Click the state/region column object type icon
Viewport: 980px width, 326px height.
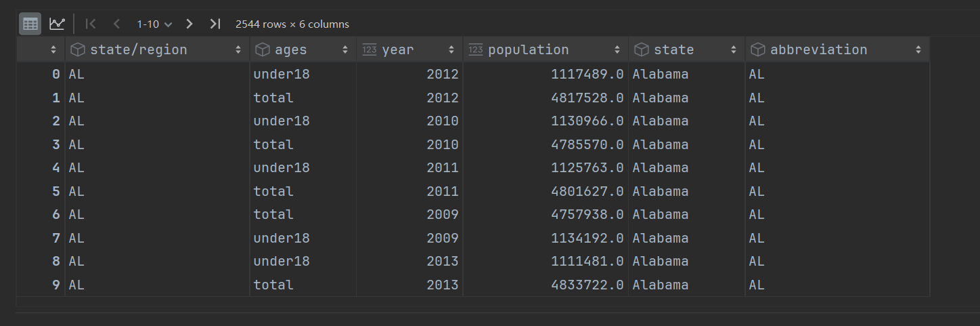tap(78, 49)
